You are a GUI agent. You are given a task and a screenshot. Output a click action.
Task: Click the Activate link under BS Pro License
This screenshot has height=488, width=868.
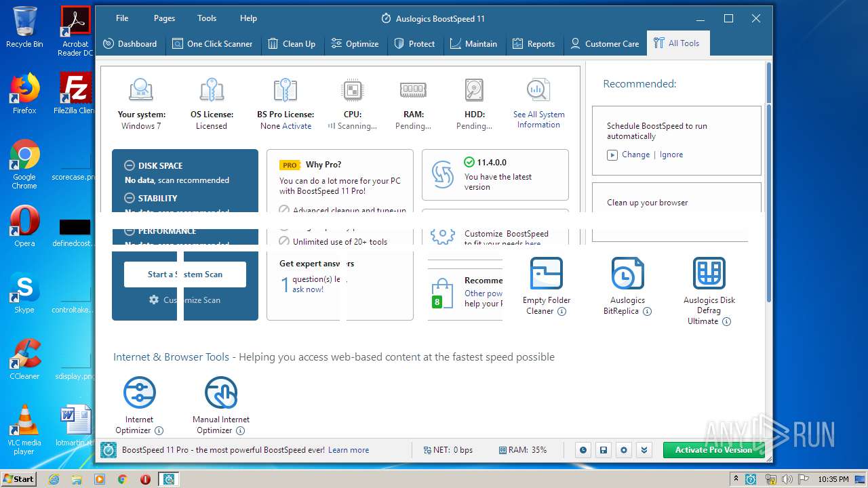(x=297, y=126)
